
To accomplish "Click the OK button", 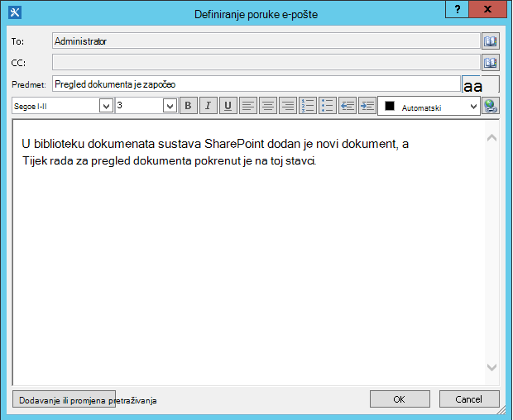I will click(x=400, y=399).
